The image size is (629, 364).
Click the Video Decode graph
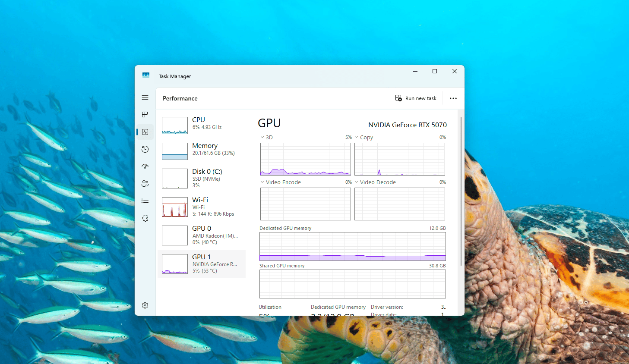coord(400,204)
